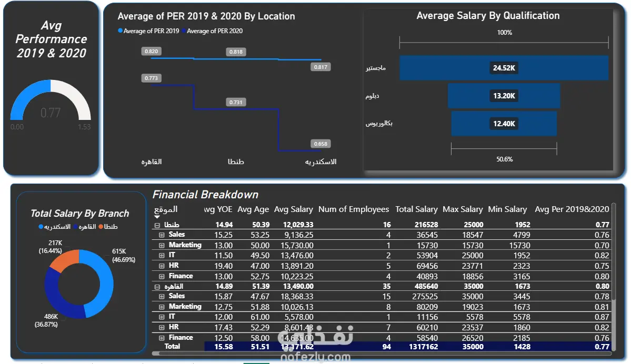
Task: Sort by Avg Age column header
Action: point(253,209)
